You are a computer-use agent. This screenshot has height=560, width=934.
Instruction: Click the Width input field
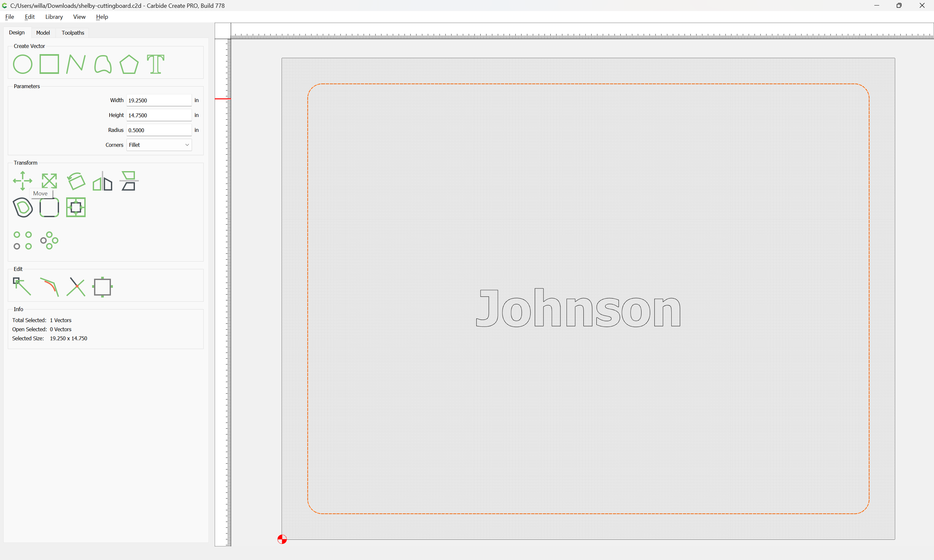159,100
